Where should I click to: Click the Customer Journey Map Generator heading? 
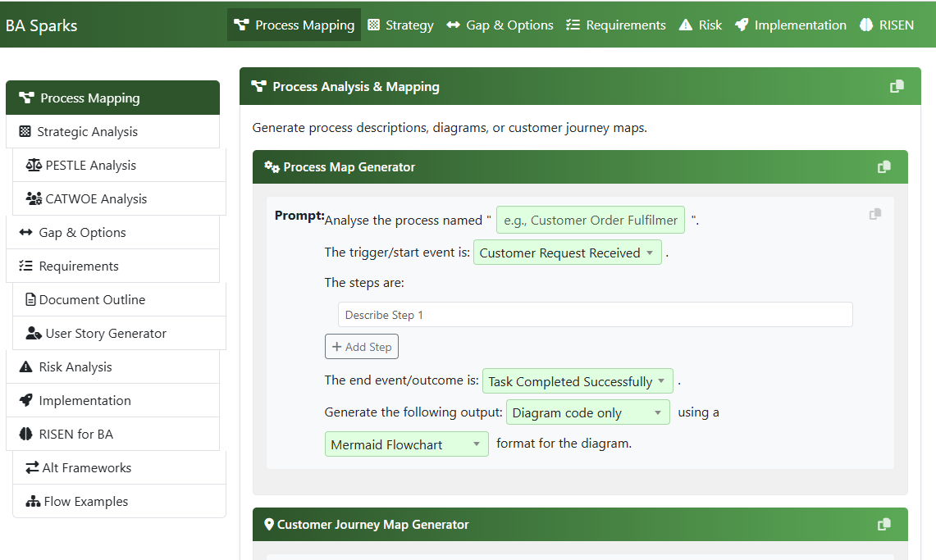click(x=373, y=525)
